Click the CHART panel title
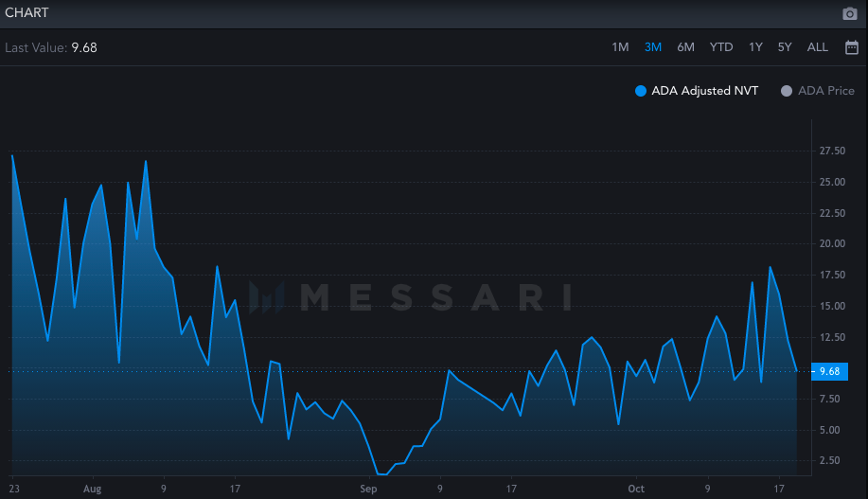Viewport: 868px width, 499px height. pos(27,13)
